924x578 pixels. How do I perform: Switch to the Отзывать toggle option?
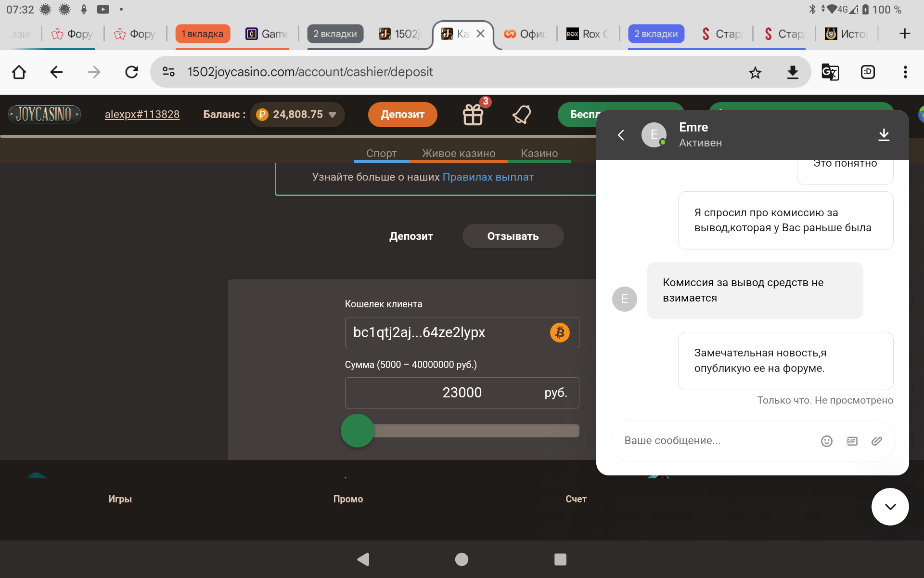coord(513,236)
